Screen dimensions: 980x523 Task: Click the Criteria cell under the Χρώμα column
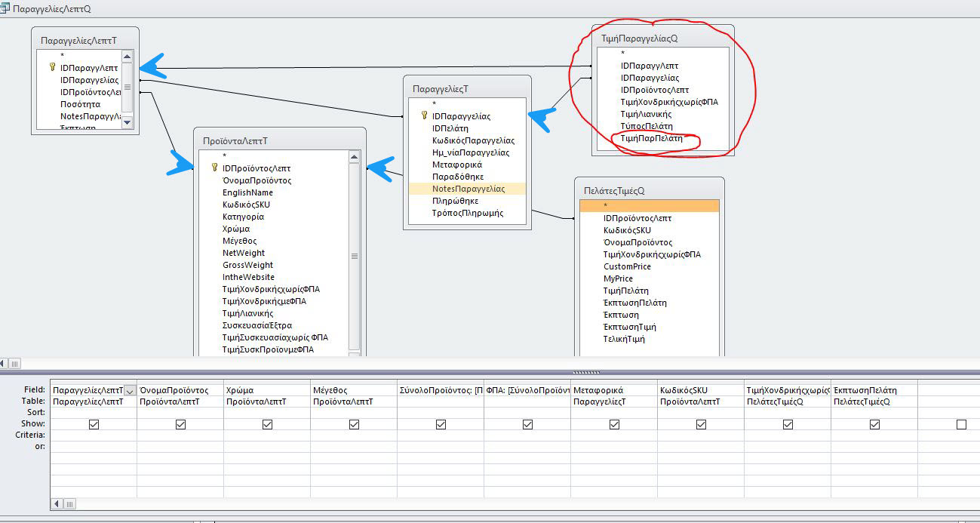(267, 435)
